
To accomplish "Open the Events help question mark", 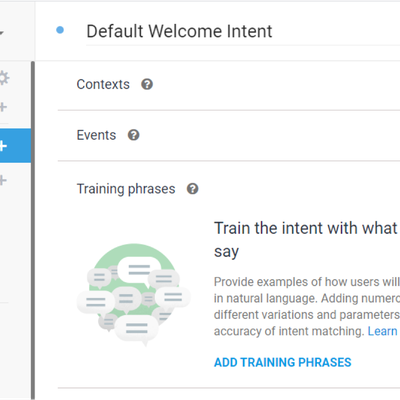I will 134,135.
